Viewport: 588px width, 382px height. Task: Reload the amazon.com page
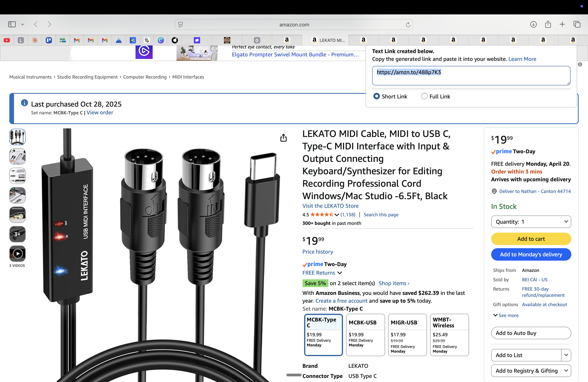pos(408,25)
